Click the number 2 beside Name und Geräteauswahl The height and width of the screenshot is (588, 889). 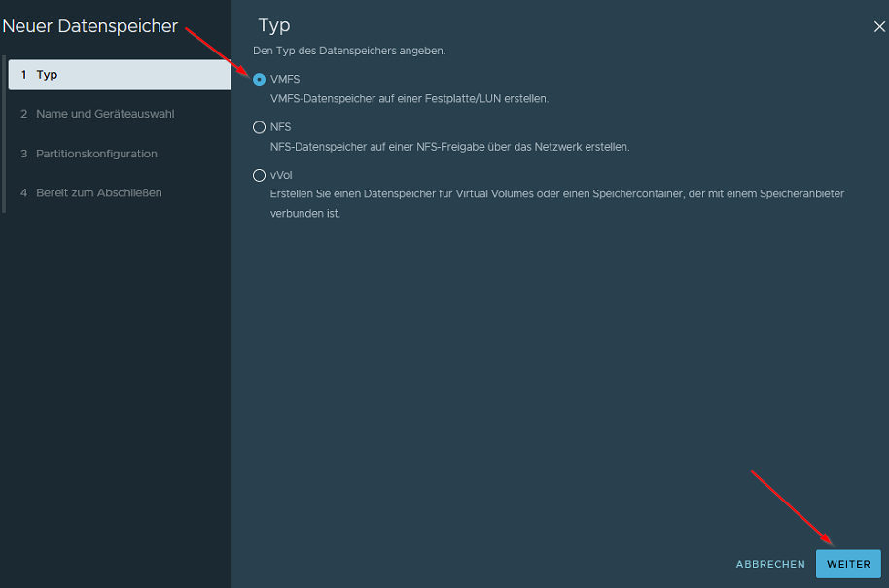point(24,114)
